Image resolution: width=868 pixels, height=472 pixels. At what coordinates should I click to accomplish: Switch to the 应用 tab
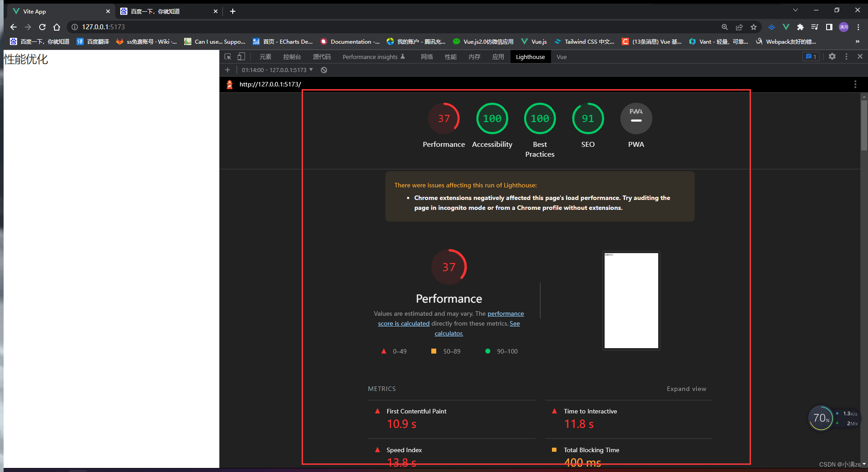[498, 57]
